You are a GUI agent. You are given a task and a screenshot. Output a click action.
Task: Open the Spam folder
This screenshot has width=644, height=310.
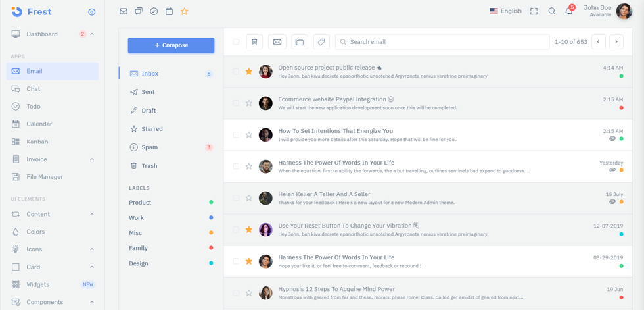click(x=171, y=147)
